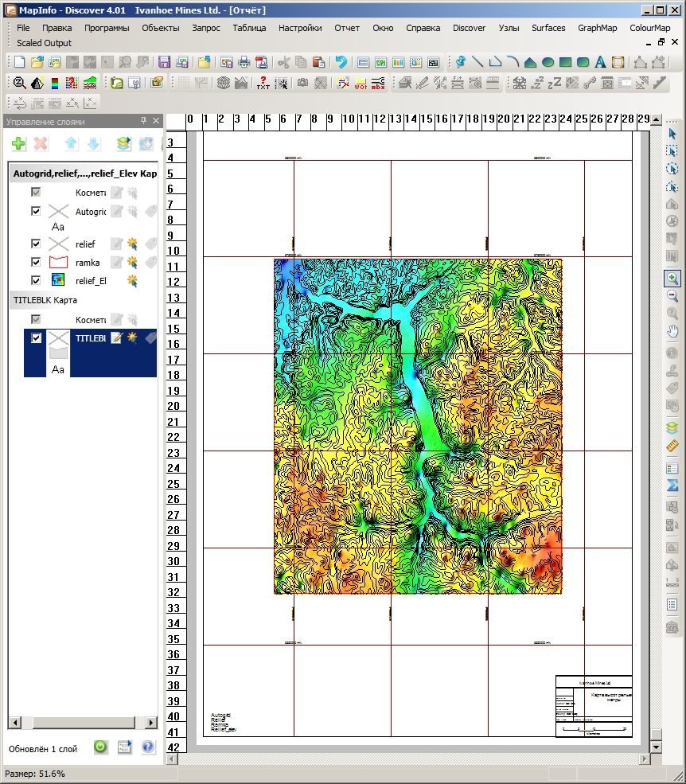
Task: Click the red X remove layer icon
Action: 41,144
